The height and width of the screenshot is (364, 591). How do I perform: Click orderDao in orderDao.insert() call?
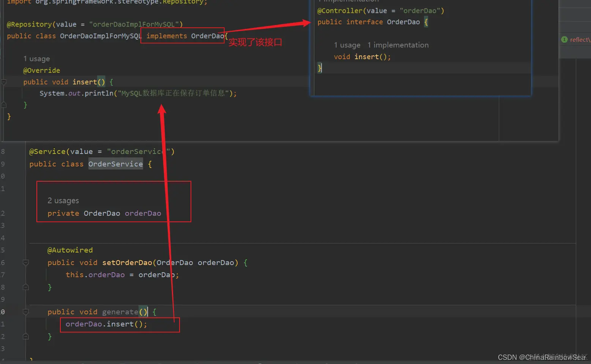click(84, 324)
